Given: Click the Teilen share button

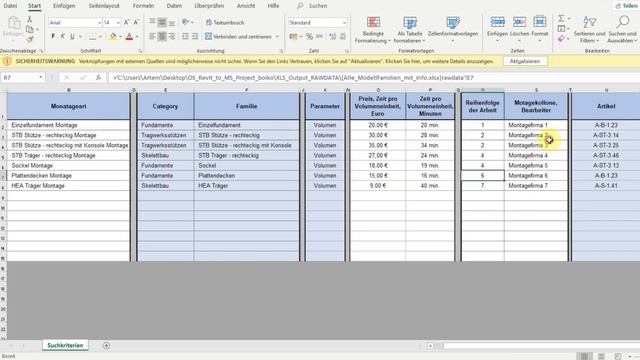Looking at the screenshot, I should [x=627, y=6].
